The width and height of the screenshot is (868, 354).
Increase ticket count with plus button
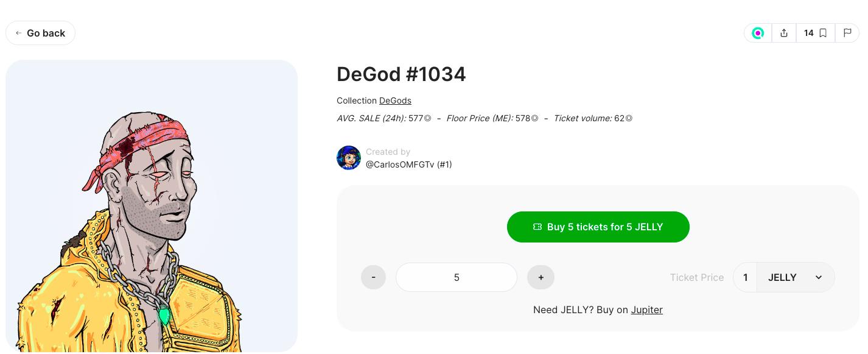(541, 277)
